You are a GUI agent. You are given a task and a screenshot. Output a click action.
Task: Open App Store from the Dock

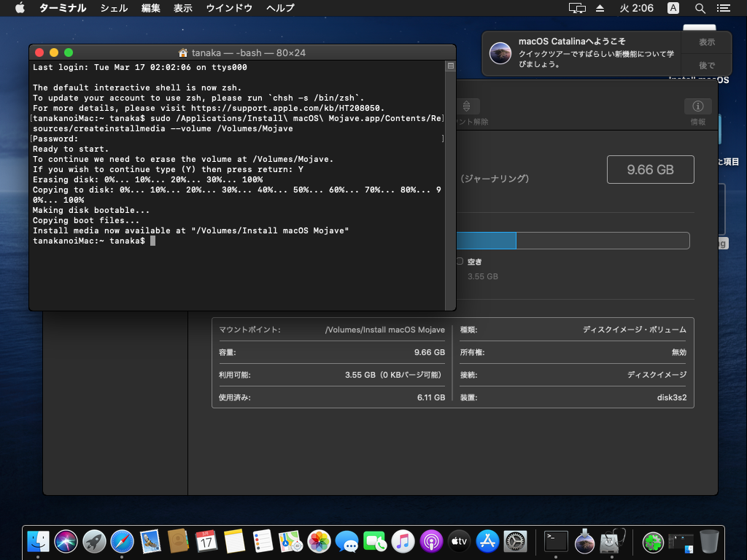tap(487, 542)
